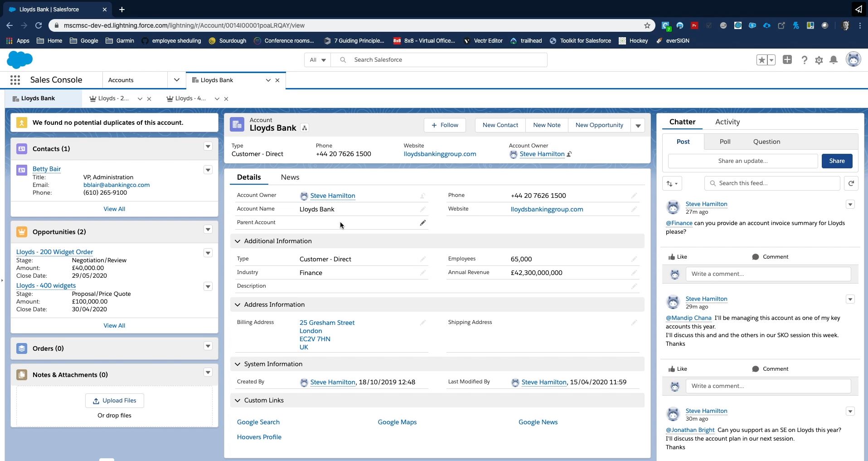The width and height of the screenshot is (868, 461).
Task: Collapse the Address Information section
Action: click(238, 304)
